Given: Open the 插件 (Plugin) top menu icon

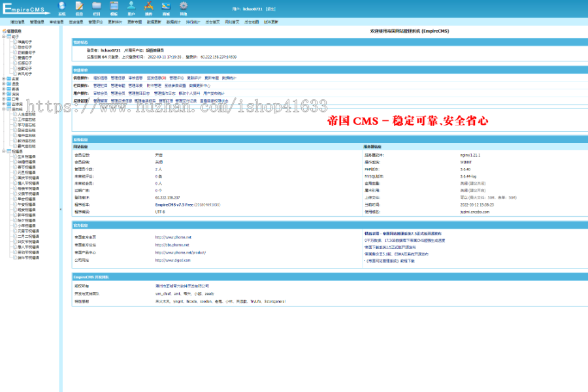Looking at the screenshot, I should point(148,8).
